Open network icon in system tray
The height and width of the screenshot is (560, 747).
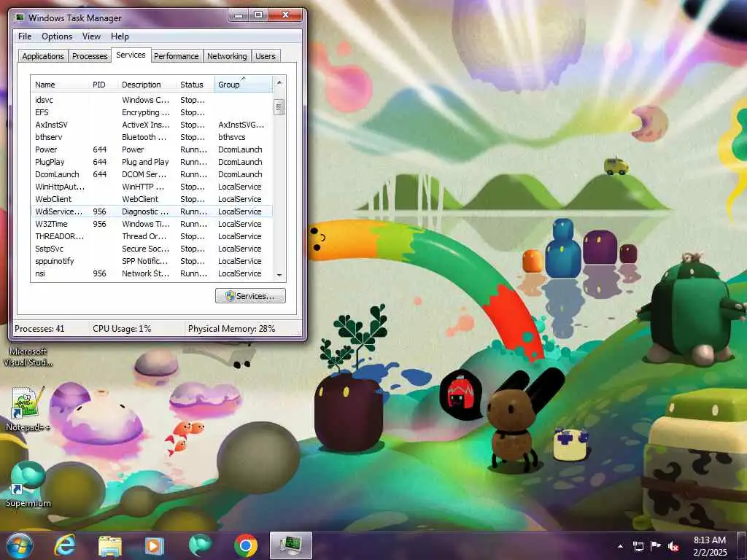tap(638, 546)
